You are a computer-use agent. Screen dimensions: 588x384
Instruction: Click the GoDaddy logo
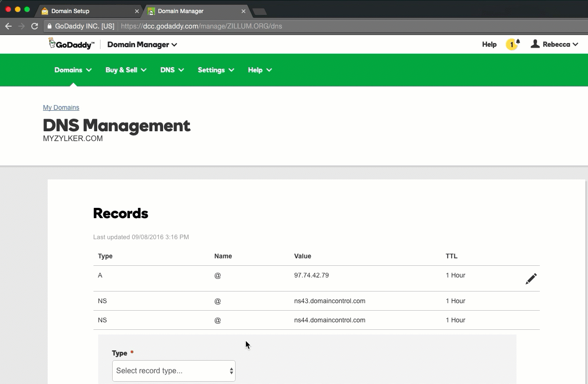(71, 43)
